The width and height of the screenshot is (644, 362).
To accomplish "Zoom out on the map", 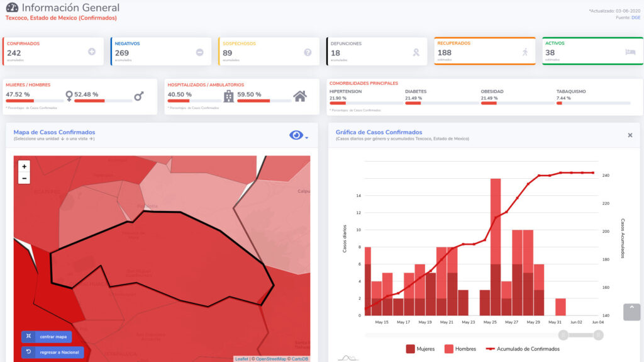I will (x=25, y=178).
